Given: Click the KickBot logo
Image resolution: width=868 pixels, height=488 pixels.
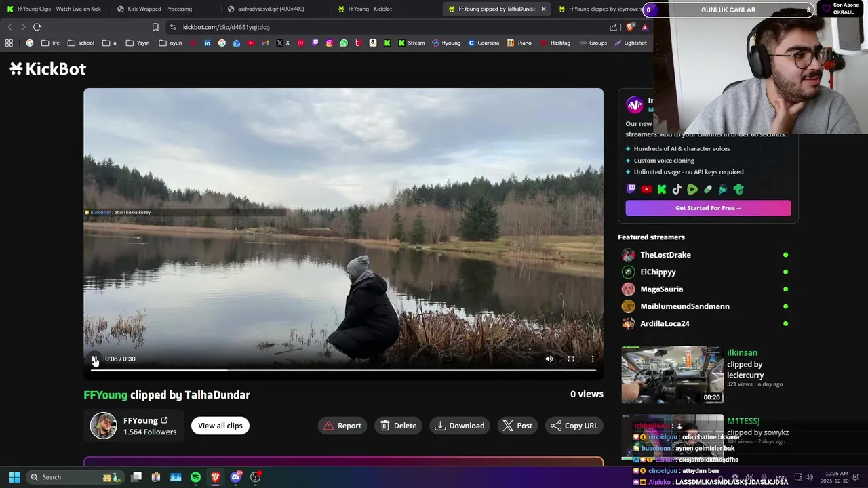Looking at the screenshot, I should pyautogui.click(x=47, y=68).
